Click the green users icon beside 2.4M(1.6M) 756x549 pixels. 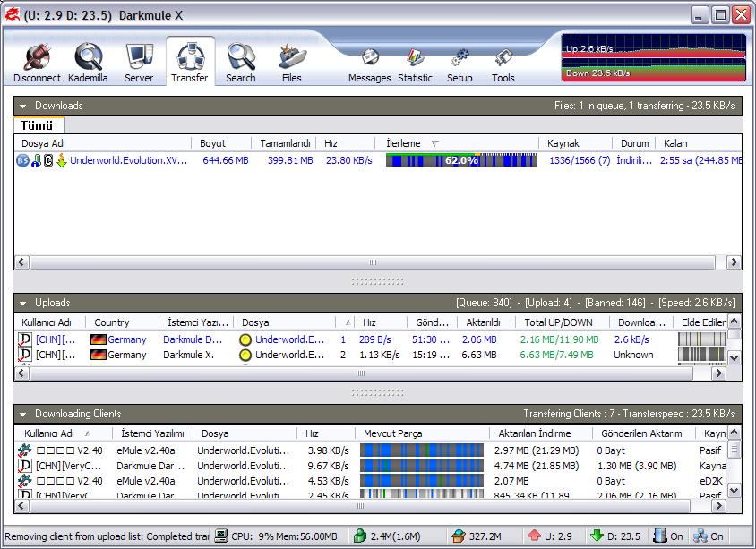point(360,536)
